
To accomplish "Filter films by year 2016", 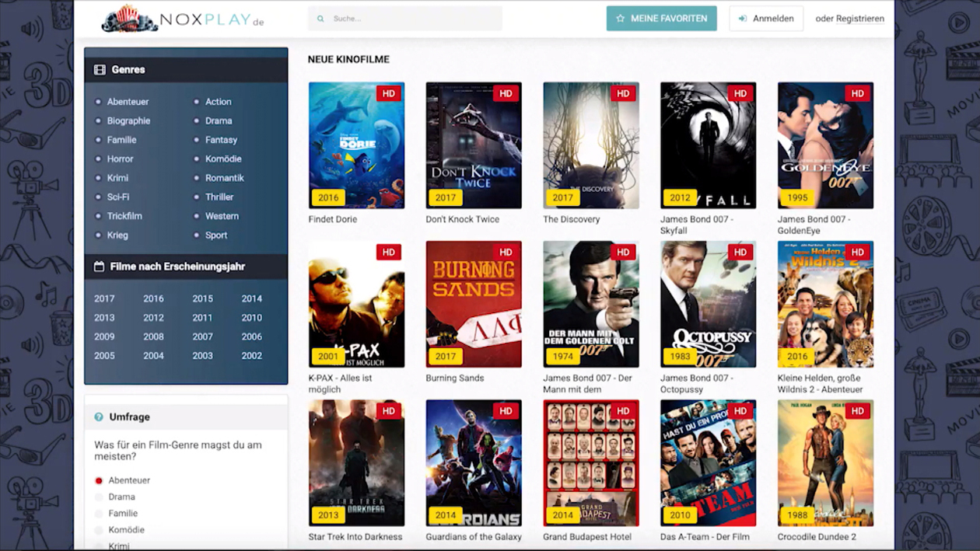I will pos(153,298).
